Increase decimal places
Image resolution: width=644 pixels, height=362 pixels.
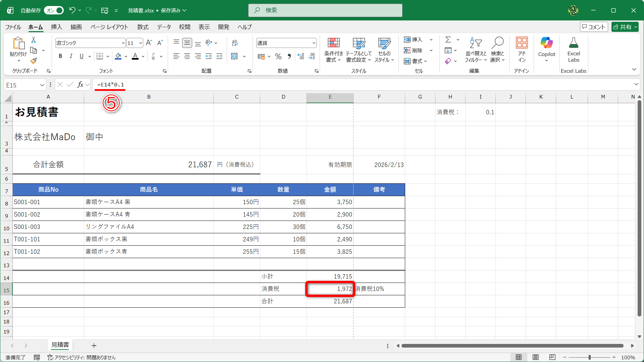(x=301, y=56)
